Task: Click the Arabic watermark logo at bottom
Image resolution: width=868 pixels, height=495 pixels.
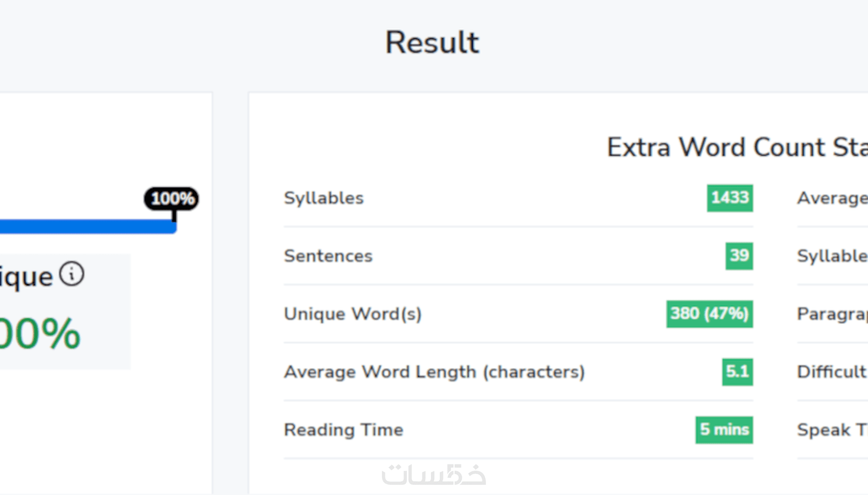Action: (433, 475)
